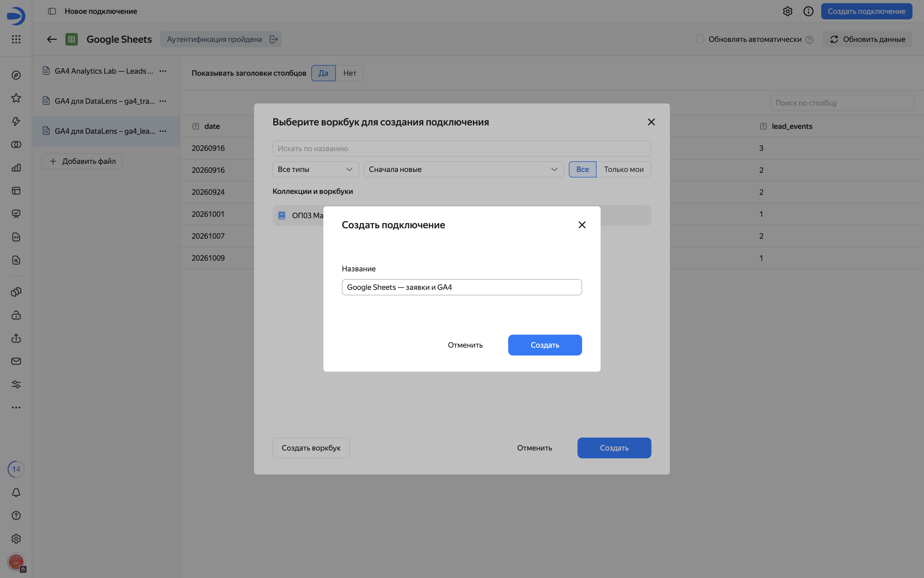This screenshot has height=578, width=924.
Task: Click Создать in the Создать подключение dialog
Action: coord(545,345)
